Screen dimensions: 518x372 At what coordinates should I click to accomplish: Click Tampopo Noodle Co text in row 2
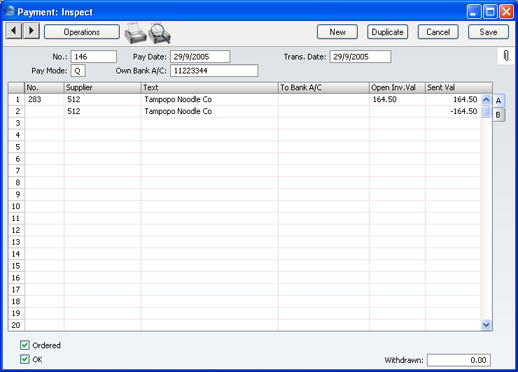[x=178, y=111]
